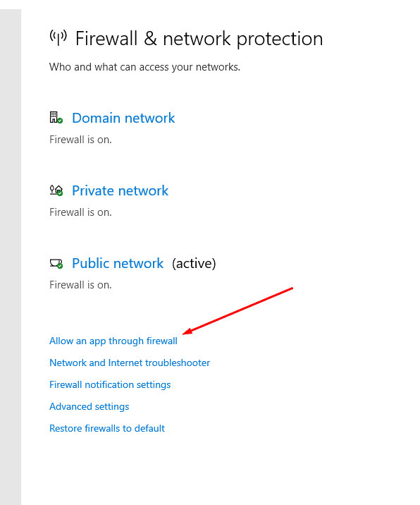The height and width of the screenshot is (505, 420).
Task: Choose Restore firewalls to default
Action: point(107,428)
